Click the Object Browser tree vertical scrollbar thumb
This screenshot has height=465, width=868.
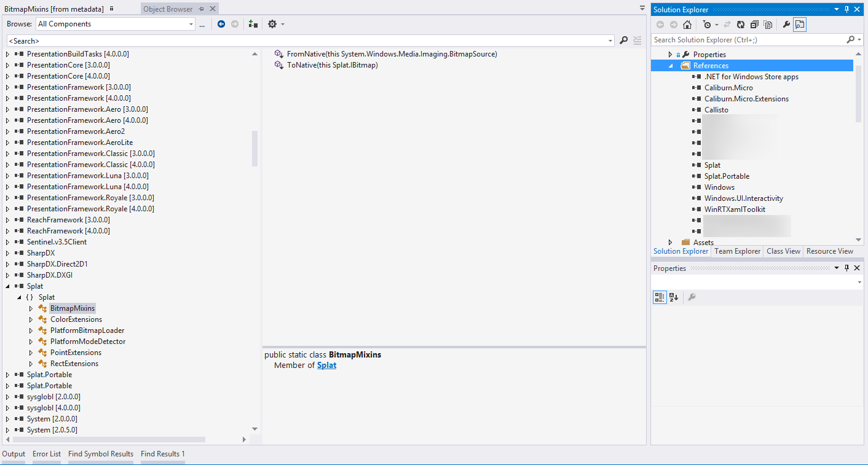255,149
